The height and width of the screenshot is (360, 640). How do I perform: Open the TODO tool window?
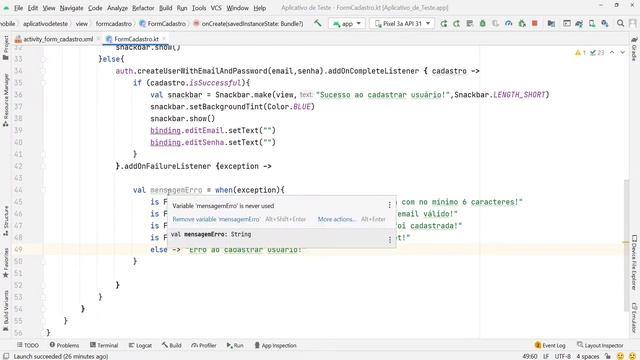click(x=28, y=345)
